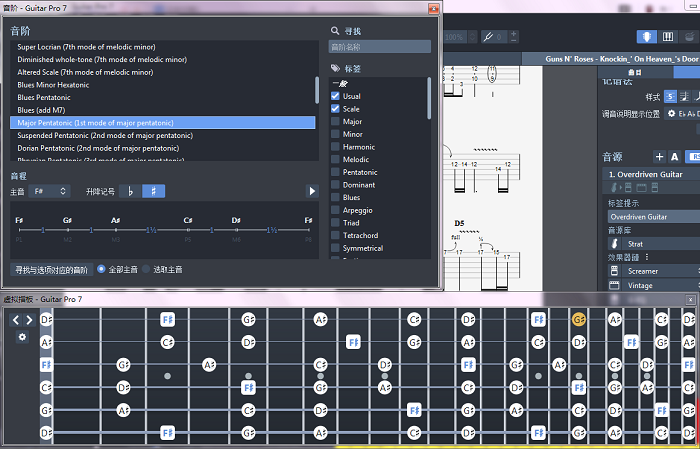Select the sharp accidental button
The image size is (700, 449).
(154, 190)
